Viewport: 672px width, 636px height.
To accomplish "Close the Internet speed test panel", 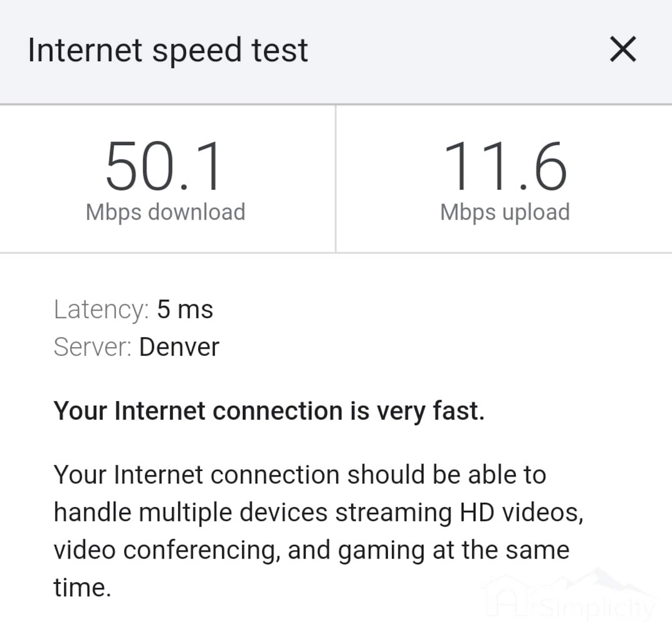I will tap(623, 49).
